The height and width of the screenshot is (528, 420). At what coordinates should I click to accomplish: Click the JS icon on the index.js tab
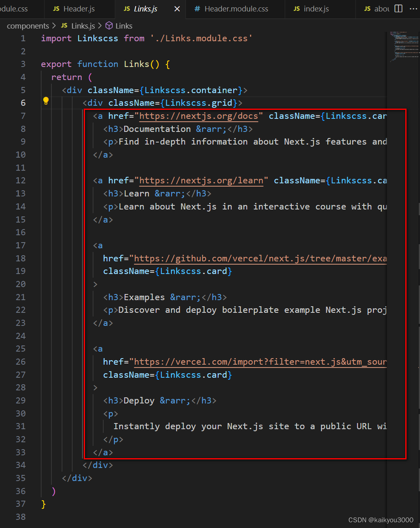coord(296,9)
